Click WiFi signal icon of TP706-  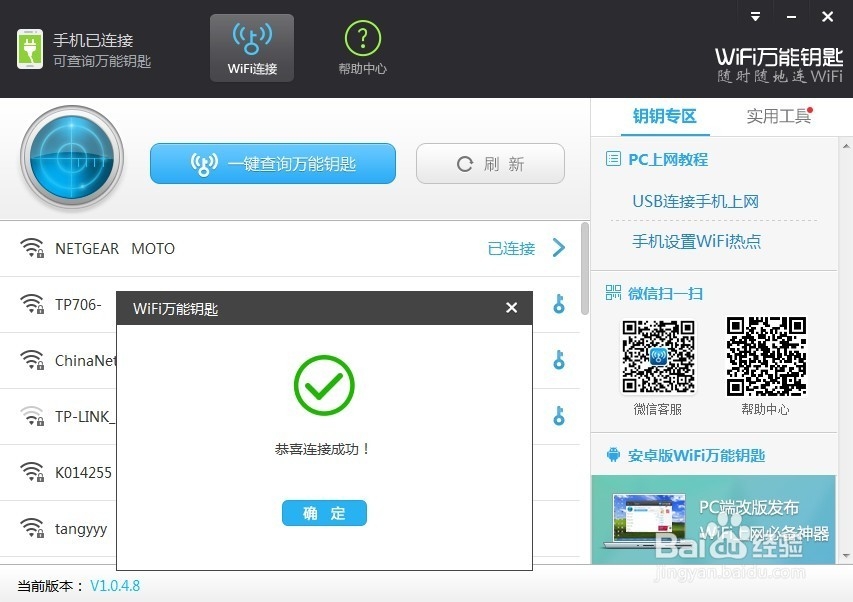[x=32, y=304]
